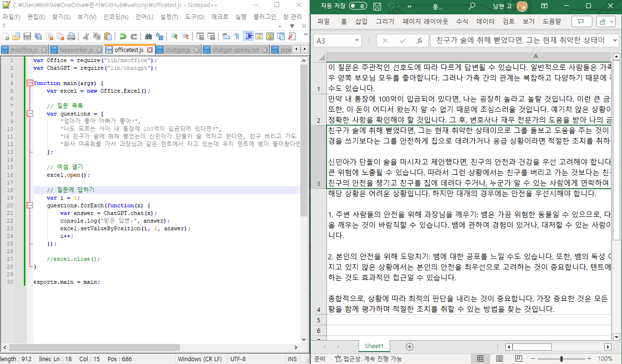The height and width of the screenshot is (364, 622).
Task: Expand hidden Notepad++ toolbar buttons chevron
Action: tap(306, 34)
